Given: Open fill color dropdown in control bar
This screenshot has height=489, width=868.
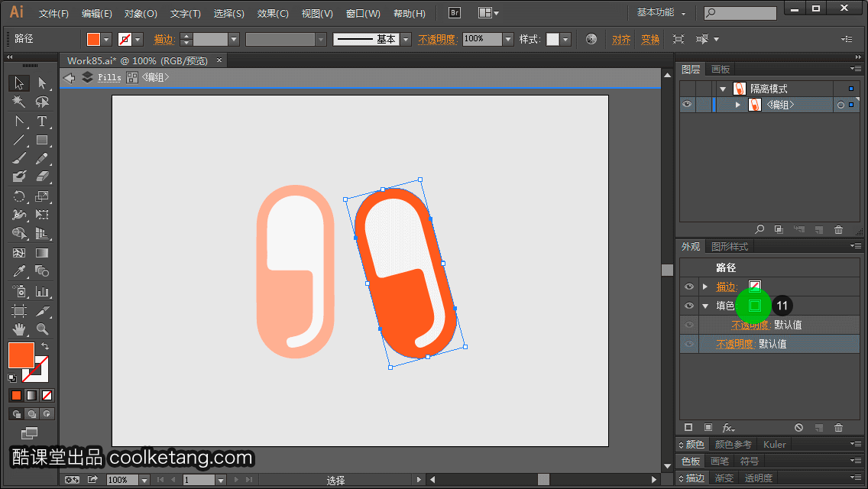Looking at the screenshot, I should click(106, 39).
